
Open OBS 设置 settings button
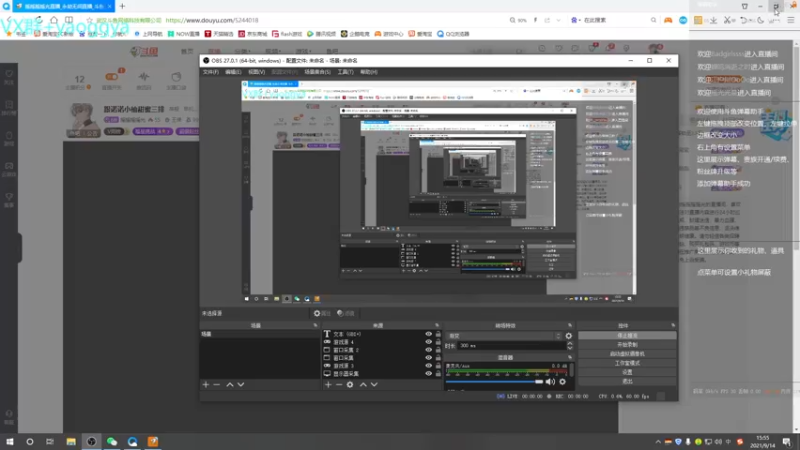coord(627,372)
